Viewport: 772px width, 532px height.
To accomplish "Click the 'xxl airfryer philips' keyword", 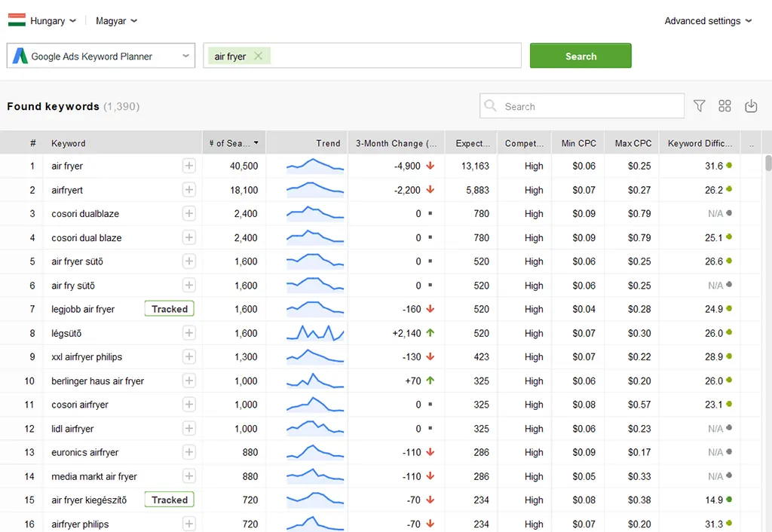I will 87,357.
